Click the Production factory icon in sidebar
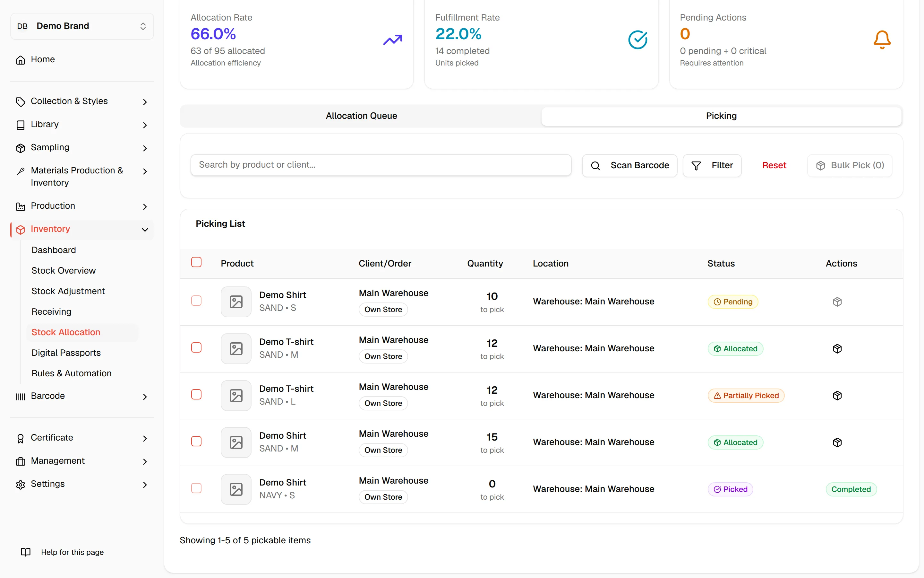The height and width of the screenshot is (578, 924). 21,206
